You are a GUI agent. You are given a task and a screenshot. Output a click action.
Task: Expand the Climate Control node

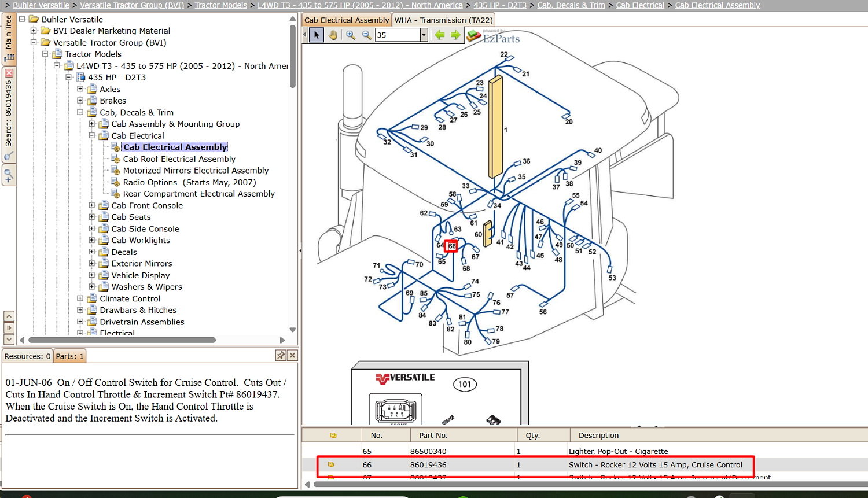[80, 298]
